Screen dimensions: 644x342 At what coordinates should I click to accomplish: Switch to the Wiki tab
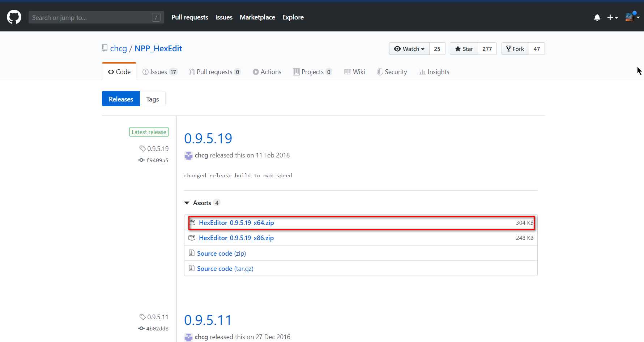click(355, 72)
